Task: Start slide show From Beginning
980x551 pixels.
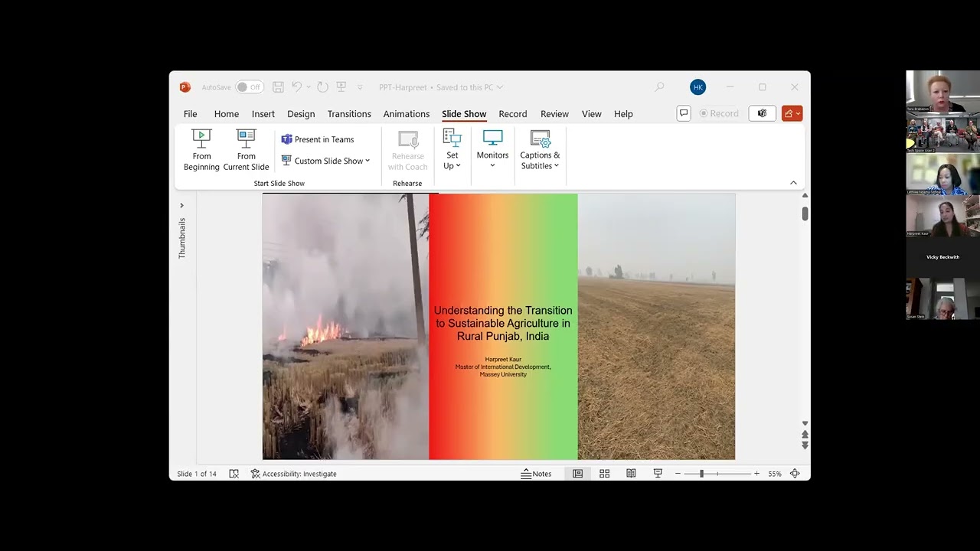Action: pos(201,150)
